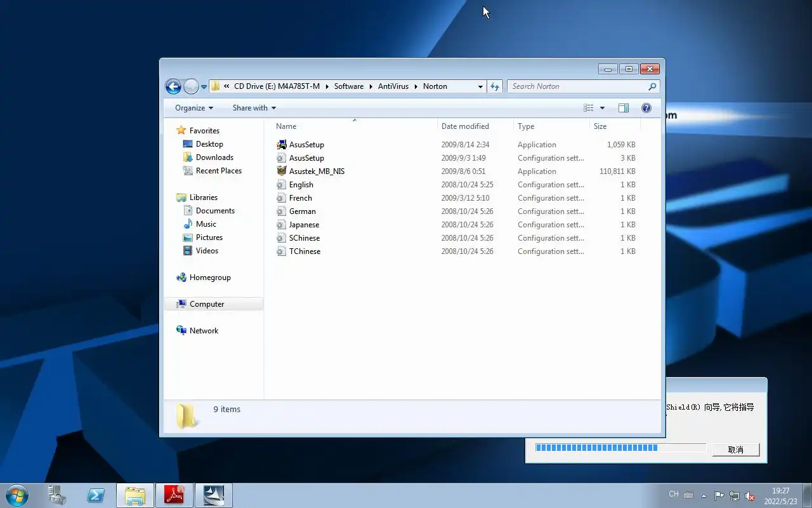812x508 pixels.
Task: Select the SChinese configuration file
Action: [x=304, y=238]
